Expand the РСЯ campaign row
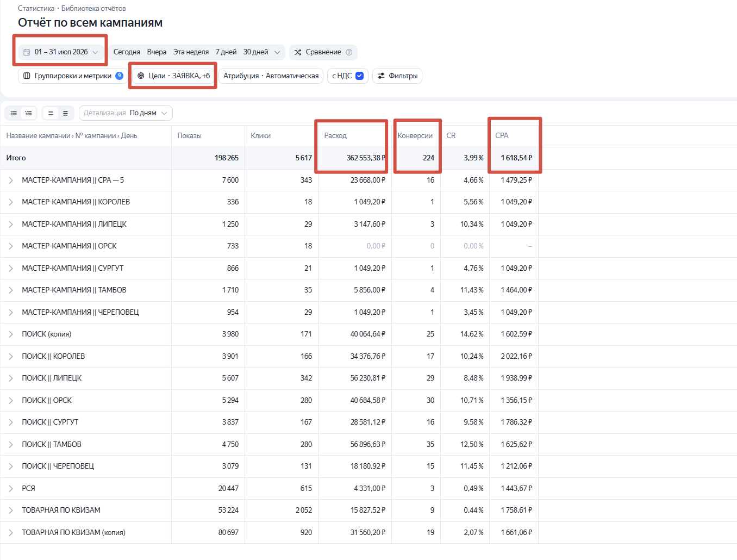This screenshot has width=737, height=560. click(x=10, y=488)
